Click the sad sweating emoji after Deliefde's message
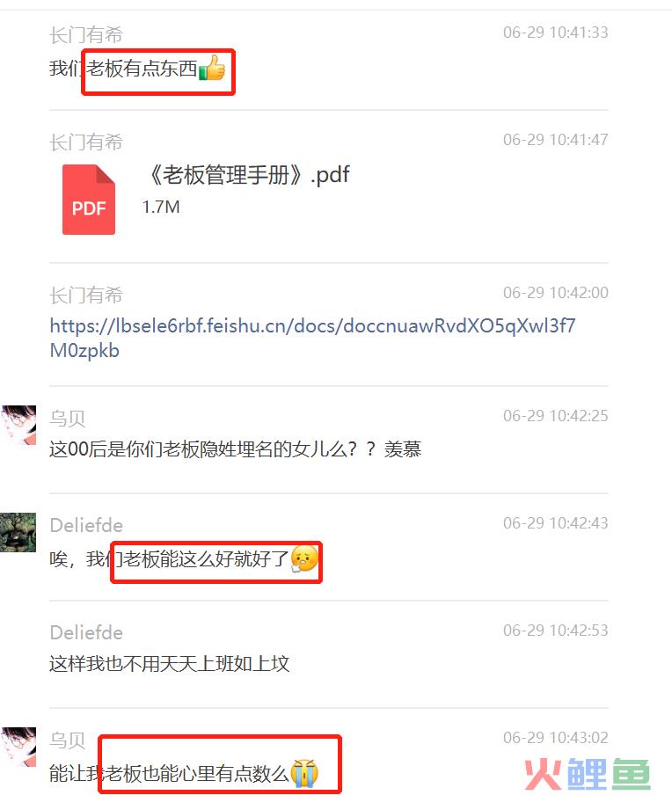672x795 pixels. pyautogui.click(x=304, y=558)
